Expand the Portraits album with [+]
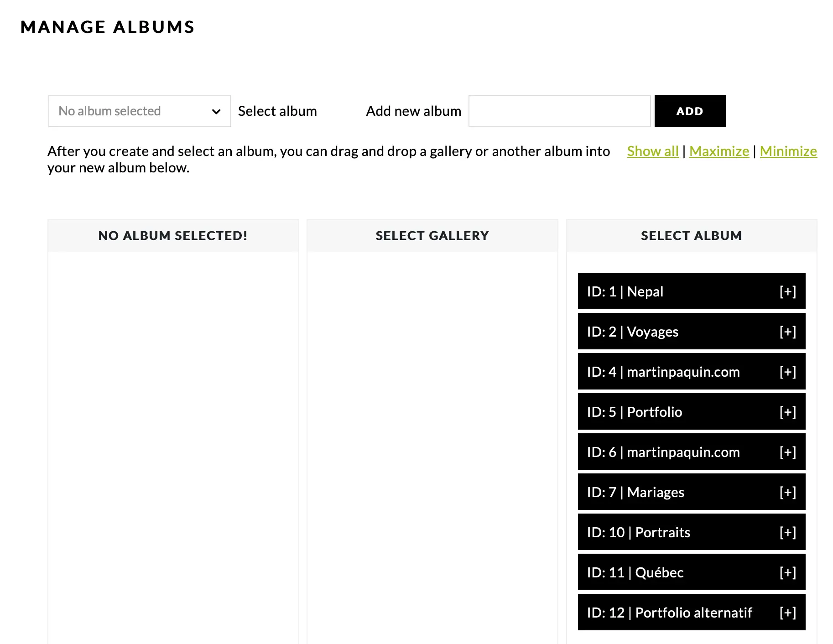833x644 pixels. click(787, 532)
